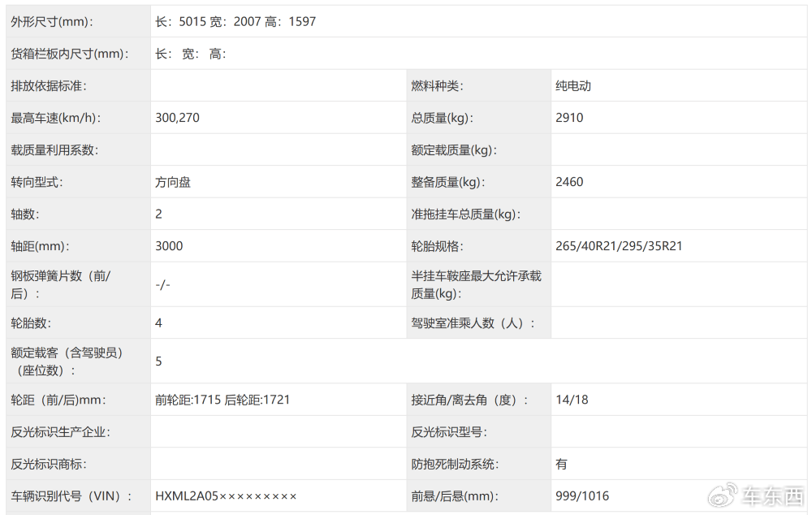
Task: Select the front and rear track value
Action: coord(222,400)
